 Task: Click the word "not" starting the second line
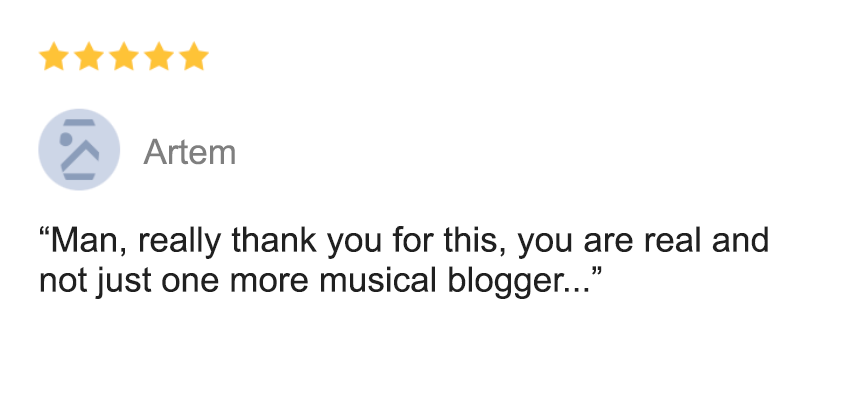tap(60, 281)
